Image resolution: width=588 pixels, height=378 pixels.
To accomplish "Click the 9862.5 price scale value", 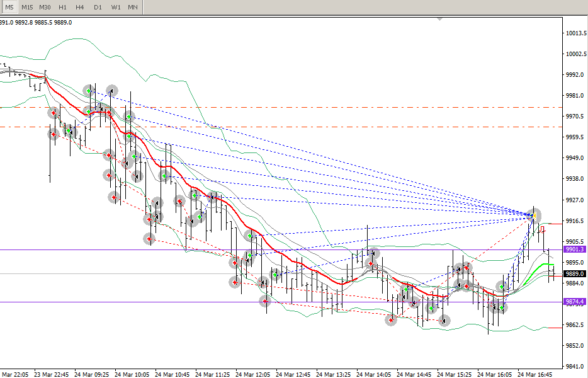I will pyautogui.click(x=575, y=324).
